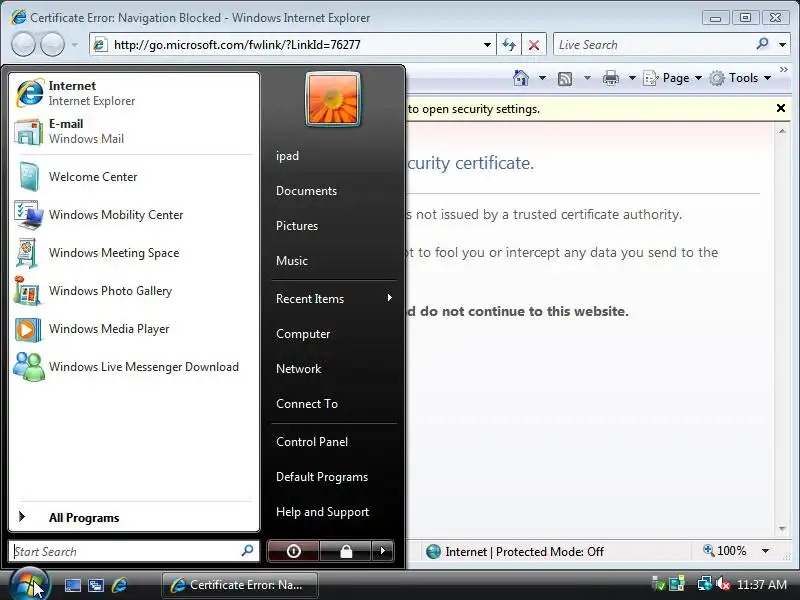Open Help and Support
The width and height of the screenshot is (800, 600).
pyautogui.click(x=334, y=512)
